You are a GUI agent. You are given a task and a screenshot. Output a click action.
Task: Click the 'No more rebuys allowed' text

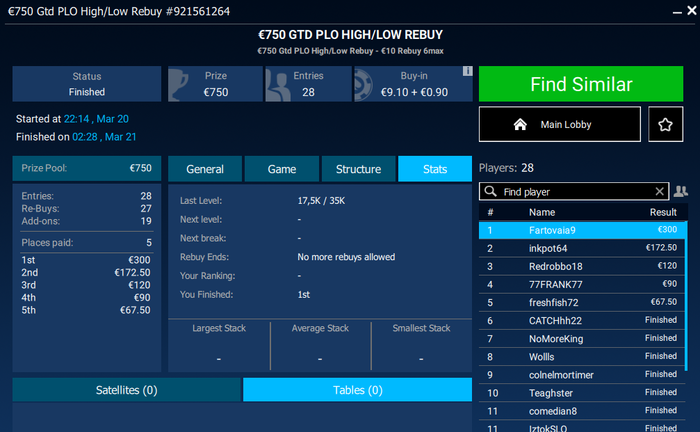pyautogui.click(x=346, y=257)
